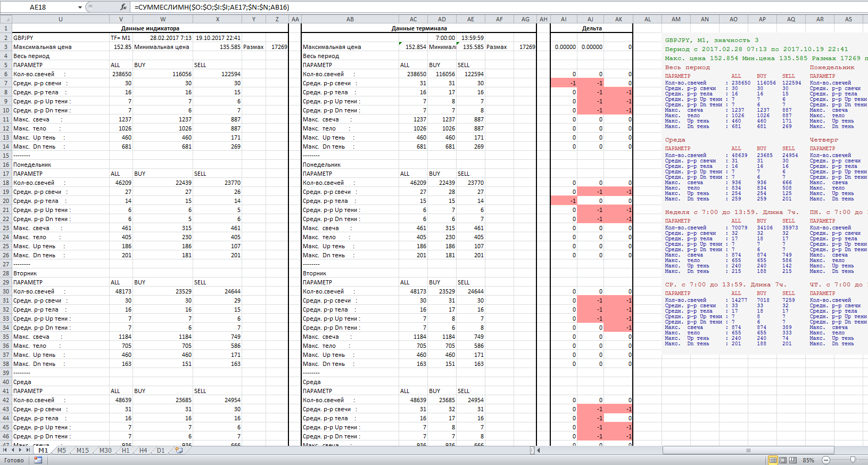Click cell with value 238650 in column V

[x=121, y=74]
